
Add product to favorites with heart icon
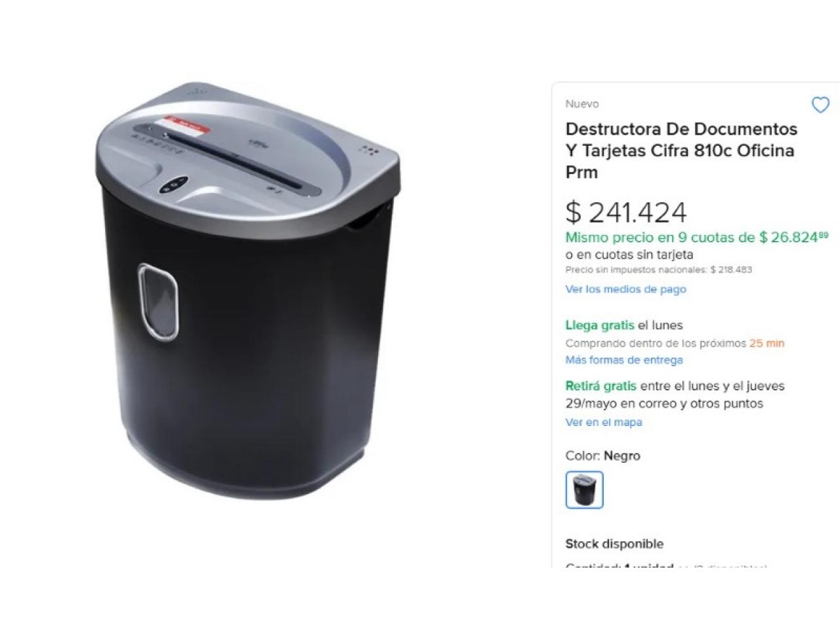click(820, 104)
